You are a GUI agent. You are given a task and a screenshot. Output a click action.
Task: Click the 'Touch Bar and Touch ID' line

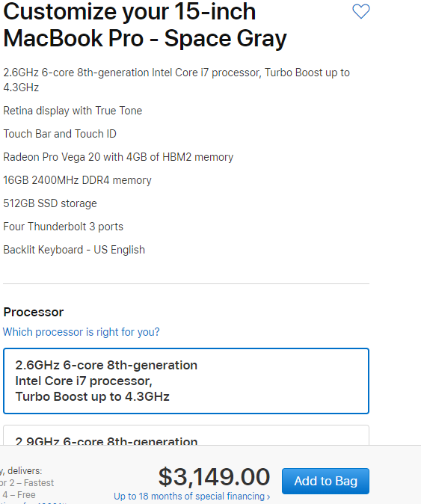click(60, 134)
